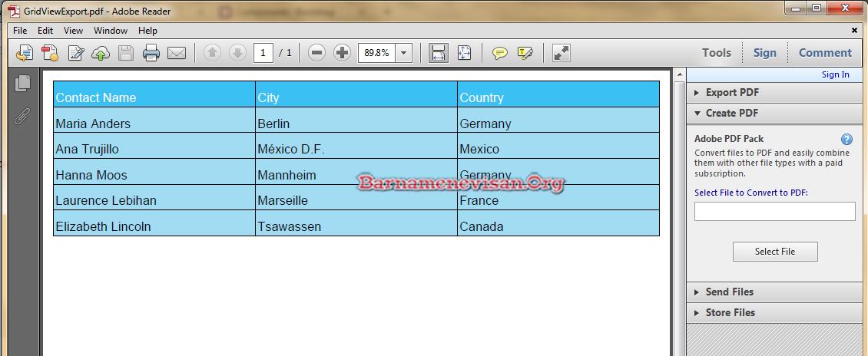Click the upload to cloud icon

pos(101,53)
